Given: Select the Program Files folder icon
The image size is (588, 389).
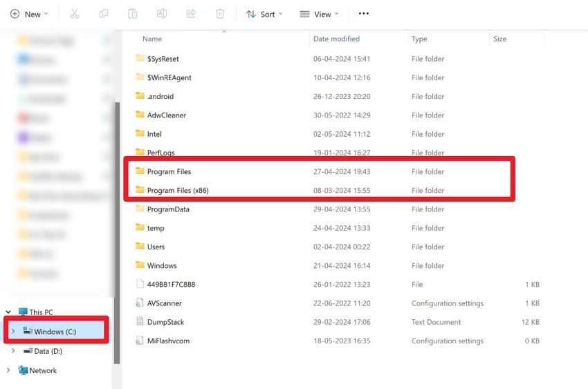Looking at the screenshot, I should tap(140, 171).
